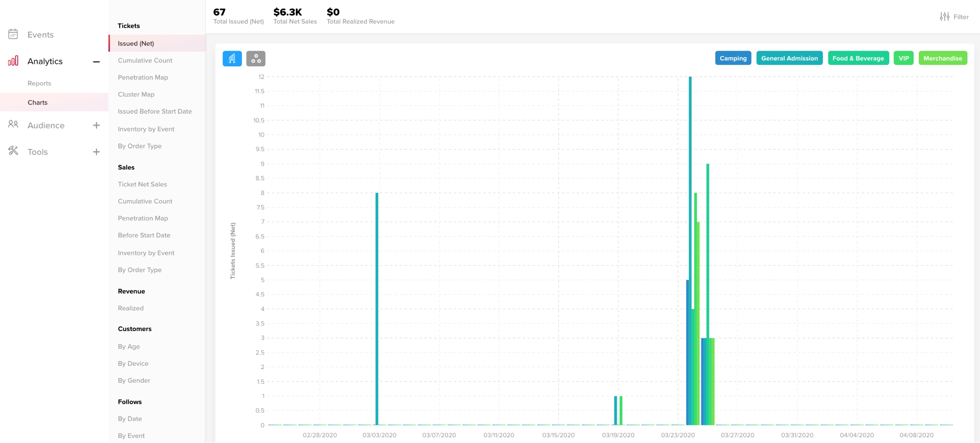980x443 pixels.
Task: Click the Tools wrench icon
Action: pos(13,151)
